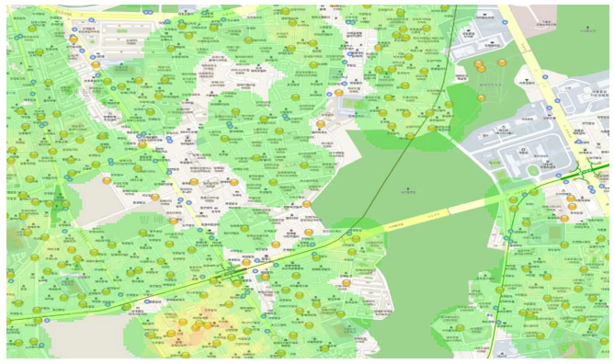614x364 pixels.
Task: Click the paired blue transit icons at the top edge
Action: click(148, 13)
